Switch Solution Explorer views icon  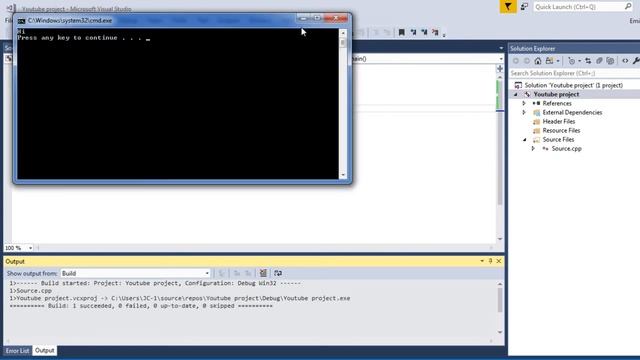click(x=549, y=61)
